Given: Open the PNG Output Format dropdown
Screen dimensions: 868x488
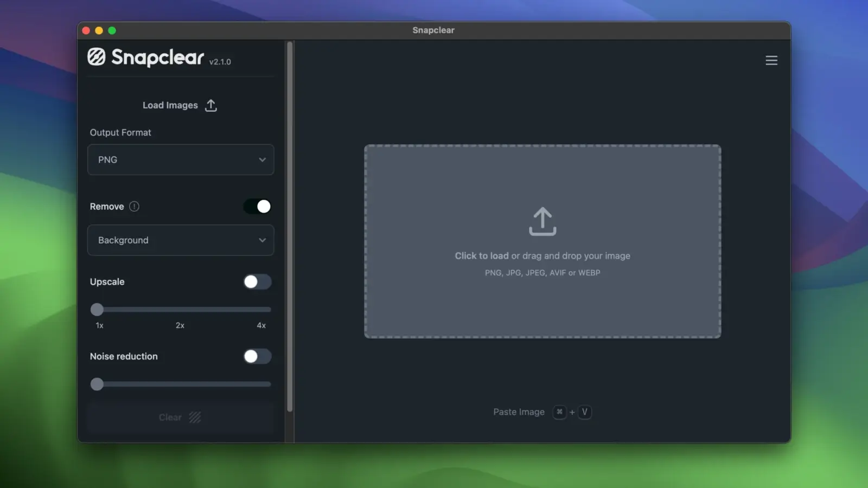Looking at the screenshot, I should click(181, 159).
